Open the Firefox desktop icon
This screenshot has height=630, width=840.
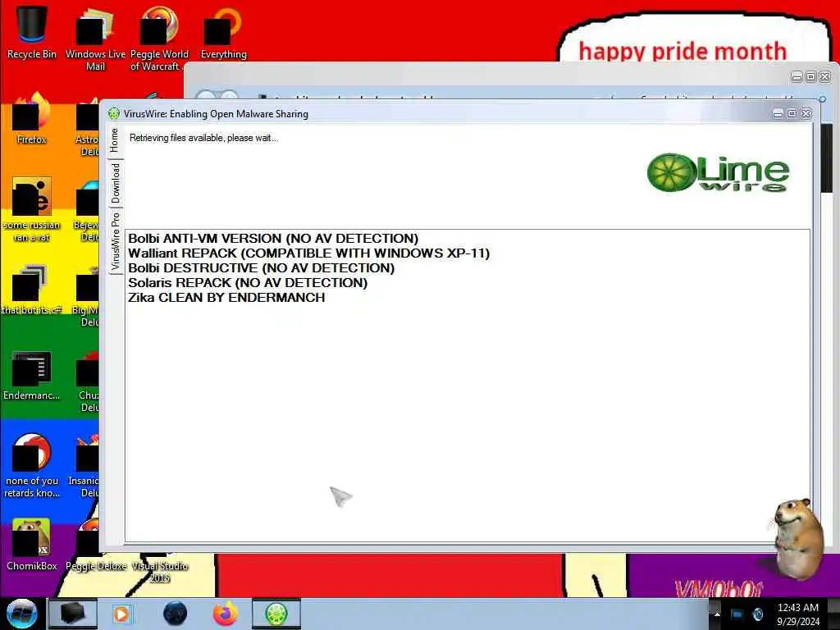tap(32, 119)
